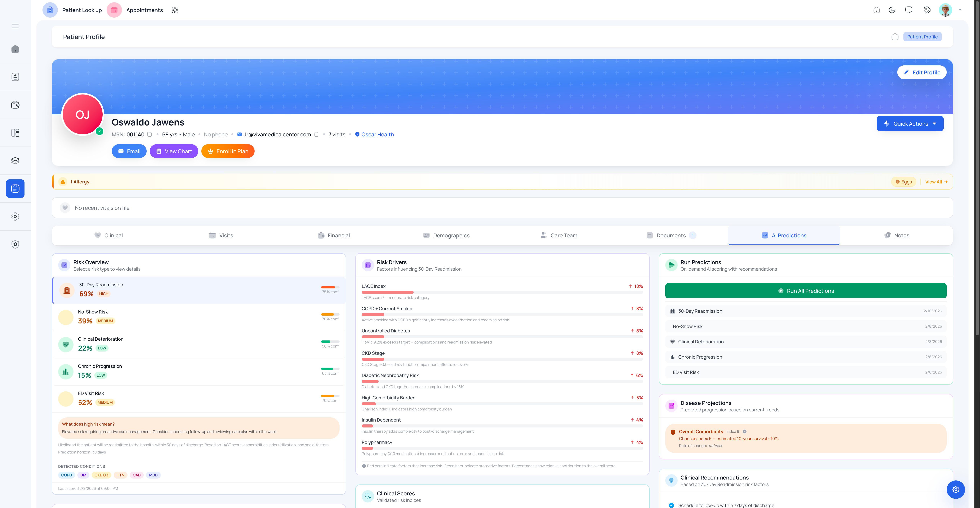Select the shield badge icon in the sidebar
Image resolution: width=980 pixels, height=508 pixels.
(x=15, y=244)
